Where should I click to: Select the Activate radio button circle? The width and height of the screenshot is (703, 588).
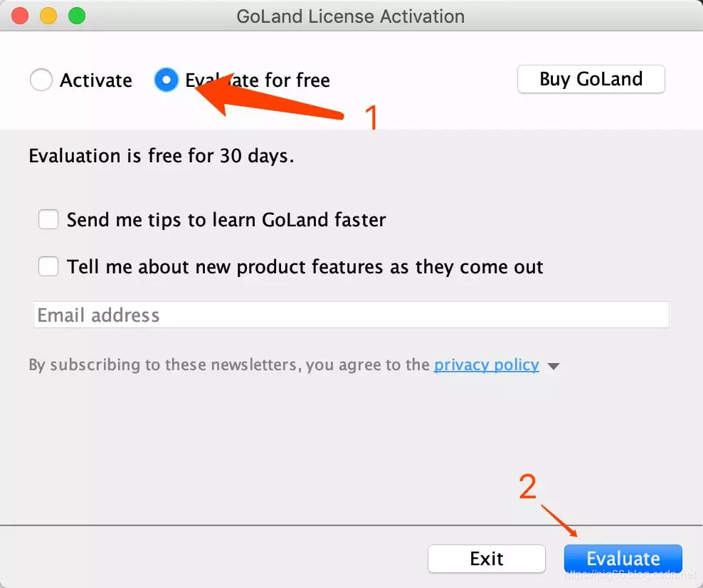[41, 80]
